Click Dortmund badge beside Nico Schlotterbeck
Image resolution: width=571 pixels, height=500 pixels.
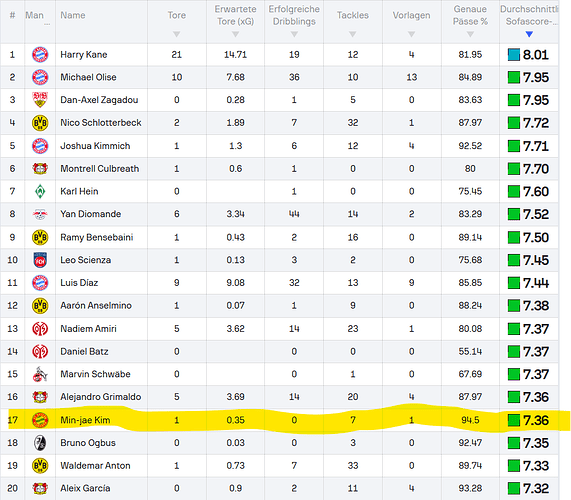click(x=40, y=123)
